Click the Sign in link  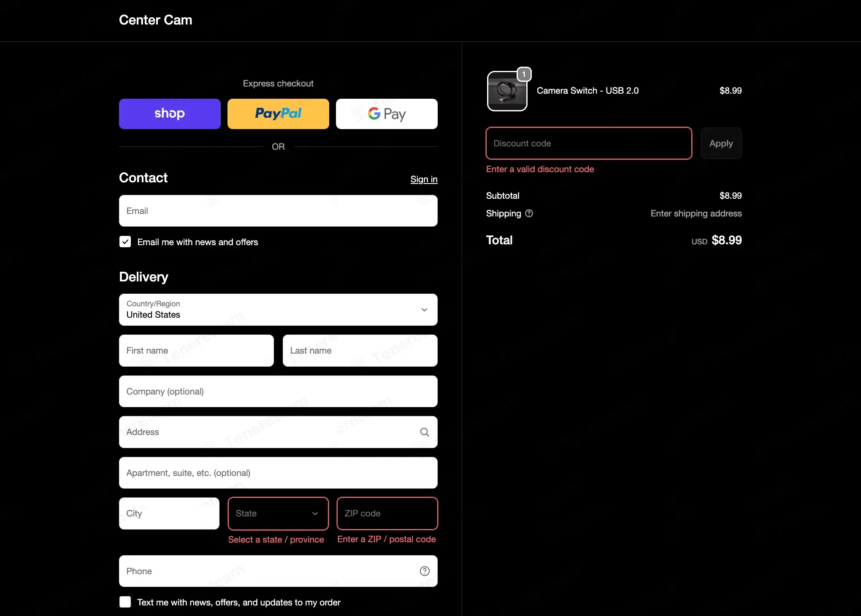[424, 179]
